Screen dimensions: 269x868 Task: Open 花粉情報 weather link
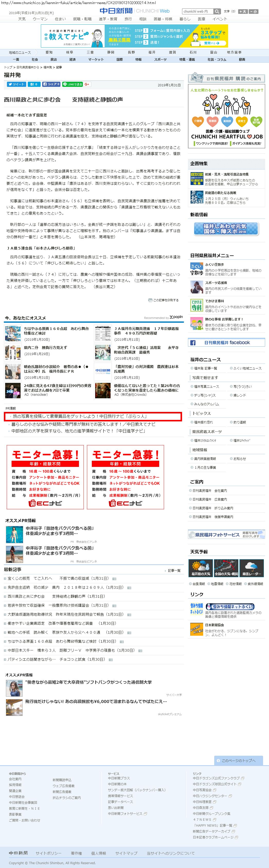235,584
